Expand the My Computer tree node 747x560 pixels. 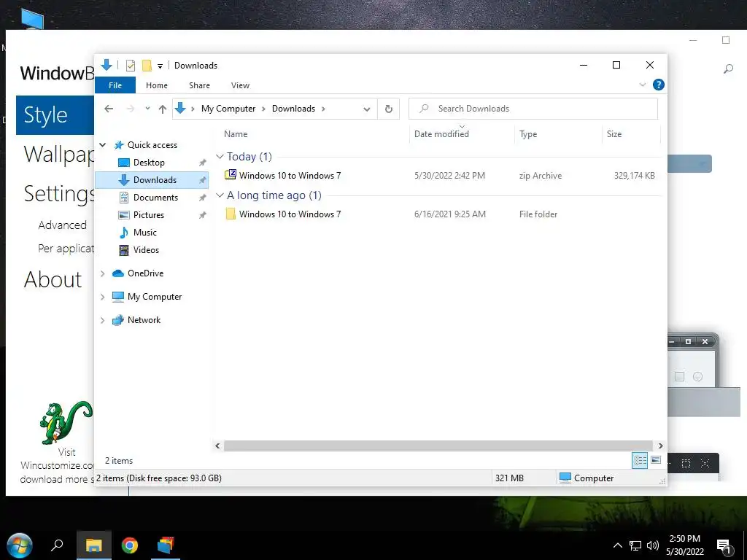coord(102,297)
